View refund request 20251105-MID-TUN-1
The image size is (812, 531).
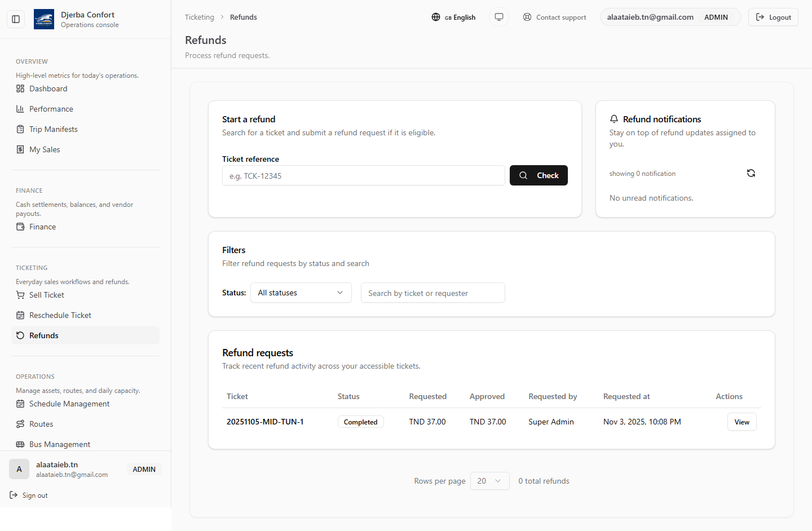(742, 422)
